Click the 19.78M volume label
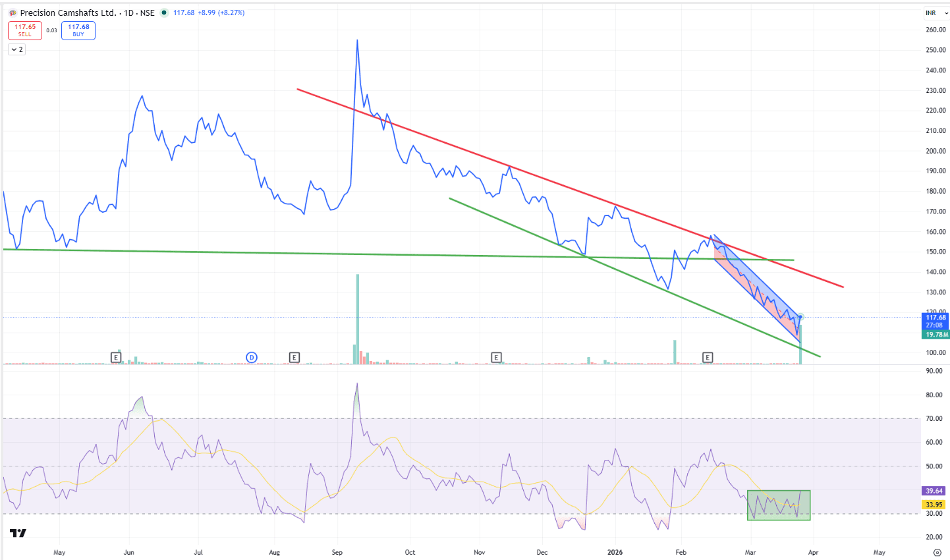The width and height of the screenshot is (950, 560). pos(936,335)
